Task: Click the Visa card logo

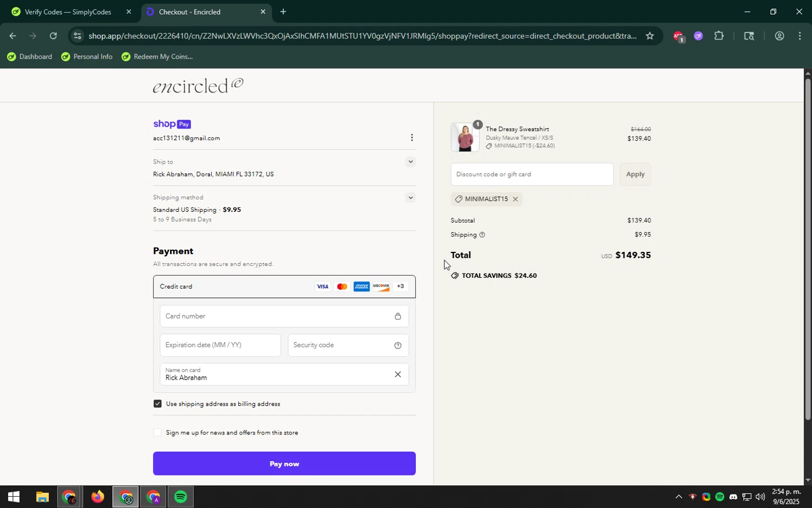Action: coord(323,286)
